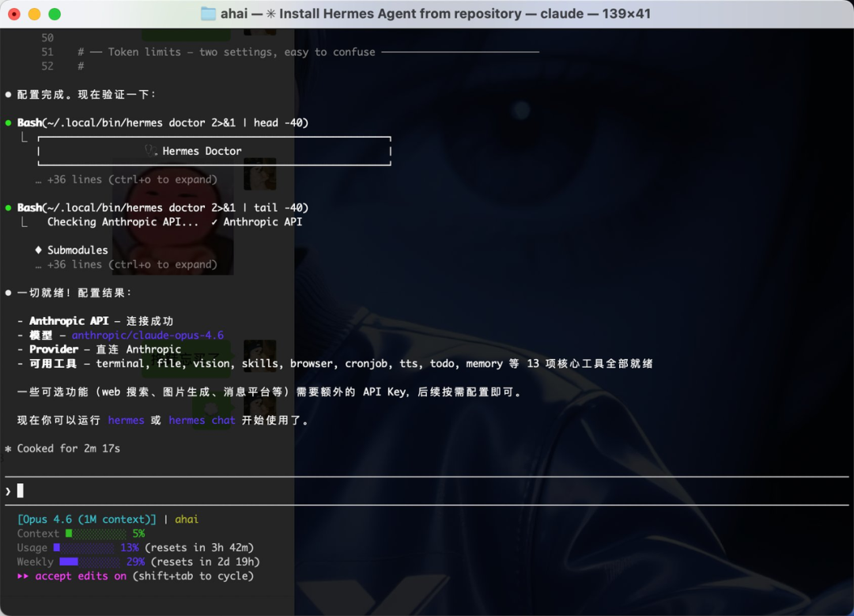Click the Weekly usage progress bar
The width and height of the screenshot is (854, 616).
[90, 562]
